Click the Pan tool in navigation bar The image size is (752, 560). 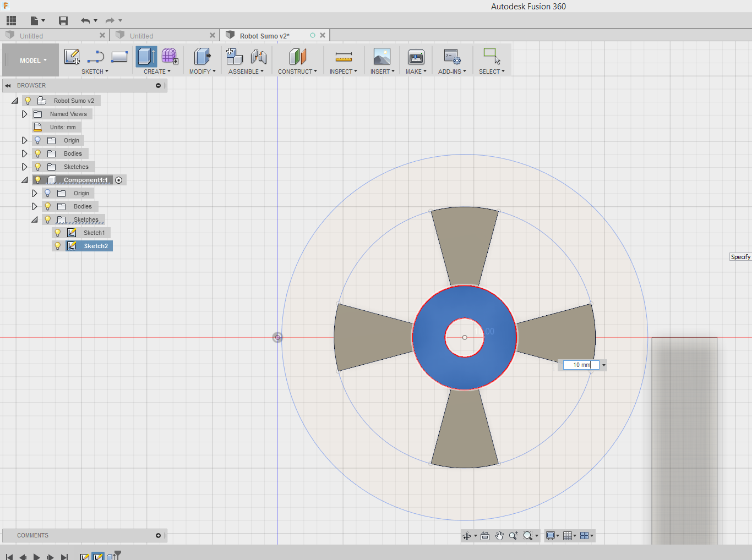point(499,535)
